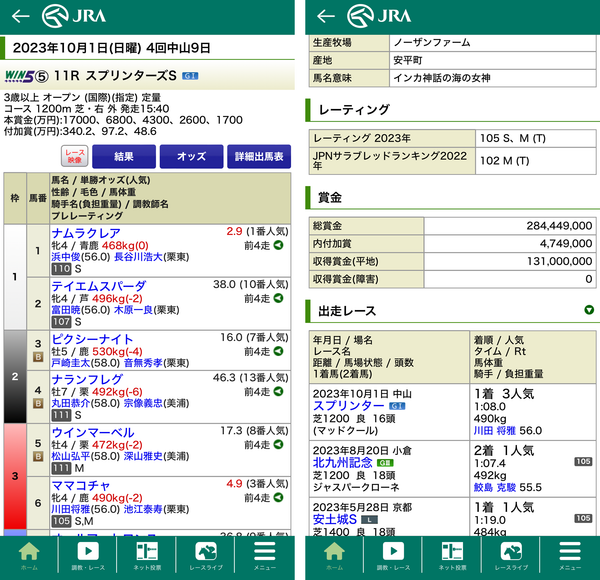Open jockey 丸田恭介 link
The image size is (600, 580).
point(71,403)
